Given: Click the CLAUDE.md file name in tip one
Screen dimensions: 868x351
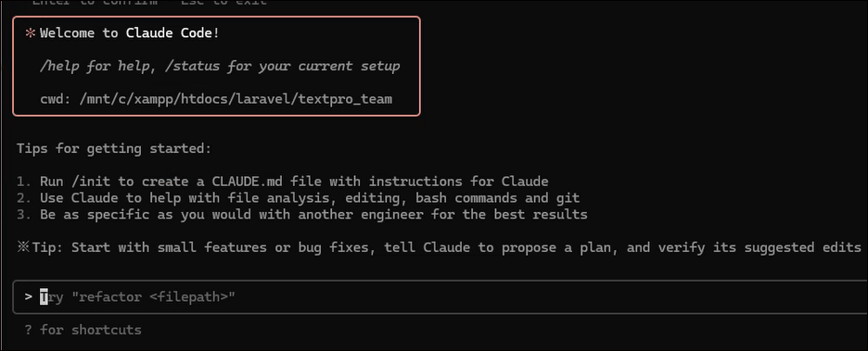Looking at the screenshot, I should click(248, 182).
